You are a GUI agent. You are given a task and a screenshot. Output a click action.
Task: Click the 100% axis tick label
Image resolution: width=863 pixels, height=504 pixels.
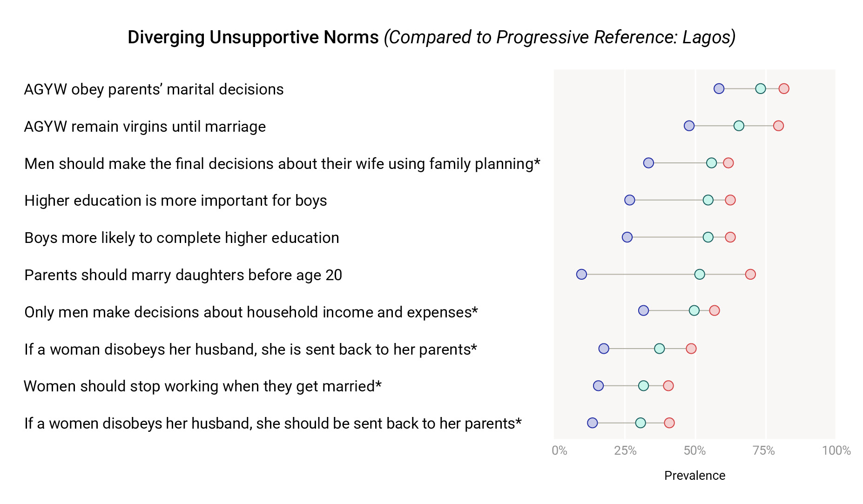[836, 450]
